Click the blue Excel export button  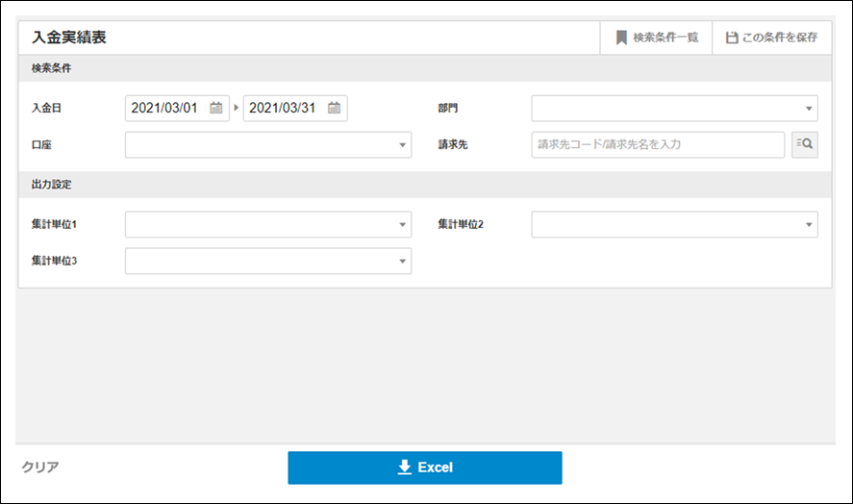coord(425,467)
